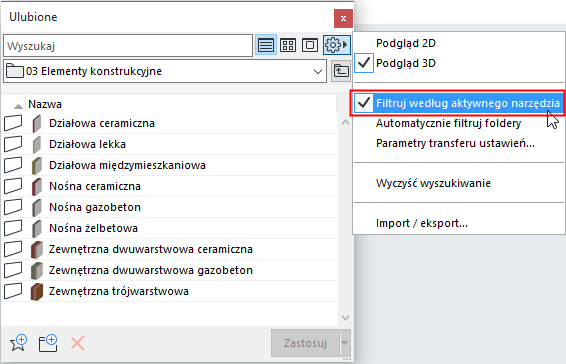566x364 pixels.
Task: Click tool-type icon left of Działowa lekka
Action: click(13, 144)
